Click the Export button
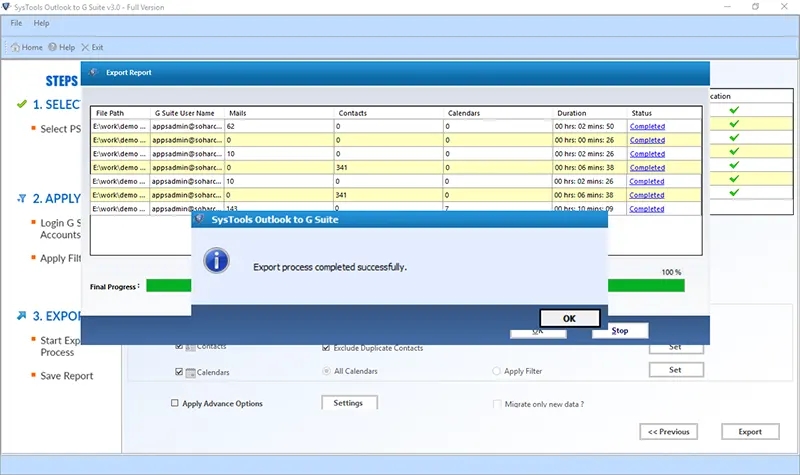 750,432
